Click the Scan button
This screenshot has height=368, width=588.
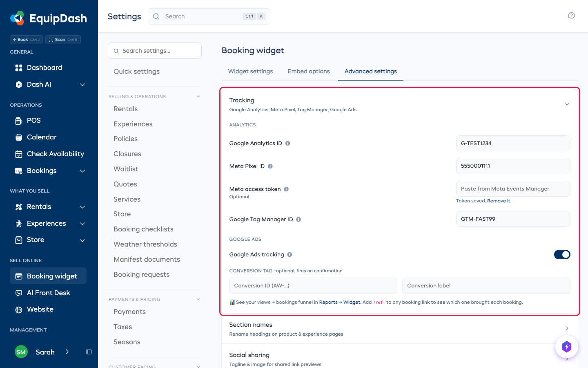click(x=63, y=40)
